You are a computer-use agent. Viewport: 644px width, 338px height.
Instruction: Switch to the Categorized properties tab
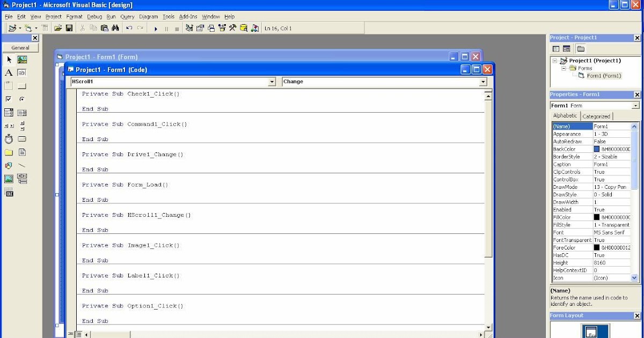(x=596, y=115)
